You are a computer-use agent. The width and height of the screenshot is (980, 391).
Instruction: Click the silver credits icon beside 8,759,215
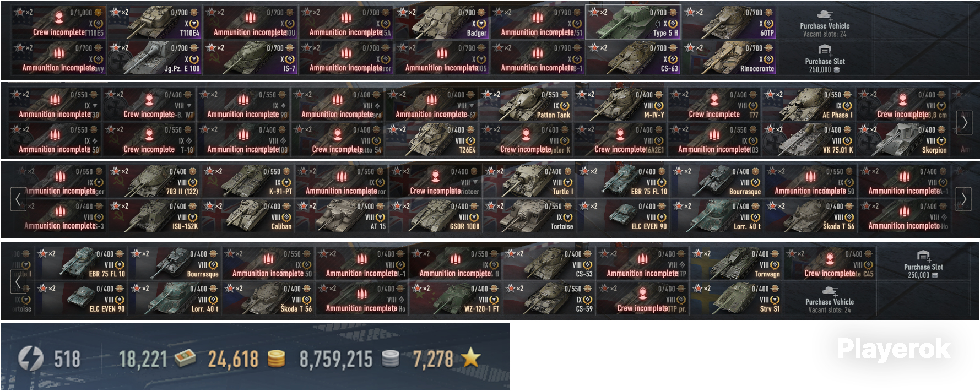coord(390,359)
